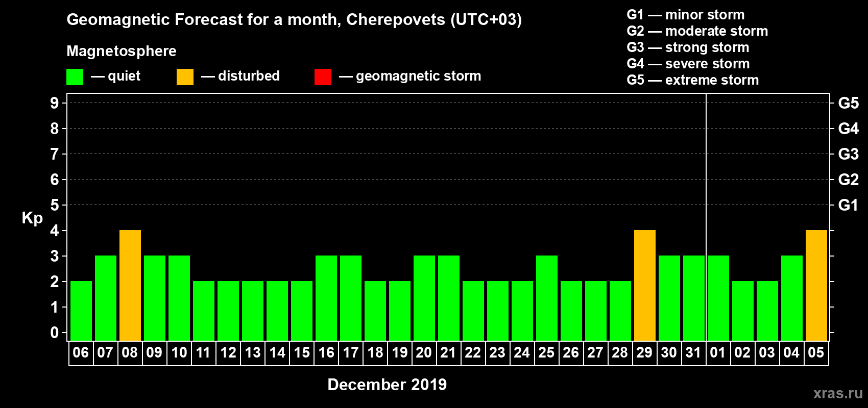
Task: Click the G4 label on right axis
Action: 849,129
